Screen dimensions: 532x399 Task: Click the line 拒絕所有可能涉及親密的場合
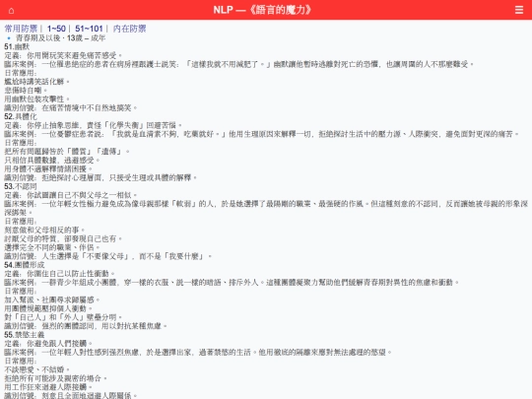55,378
